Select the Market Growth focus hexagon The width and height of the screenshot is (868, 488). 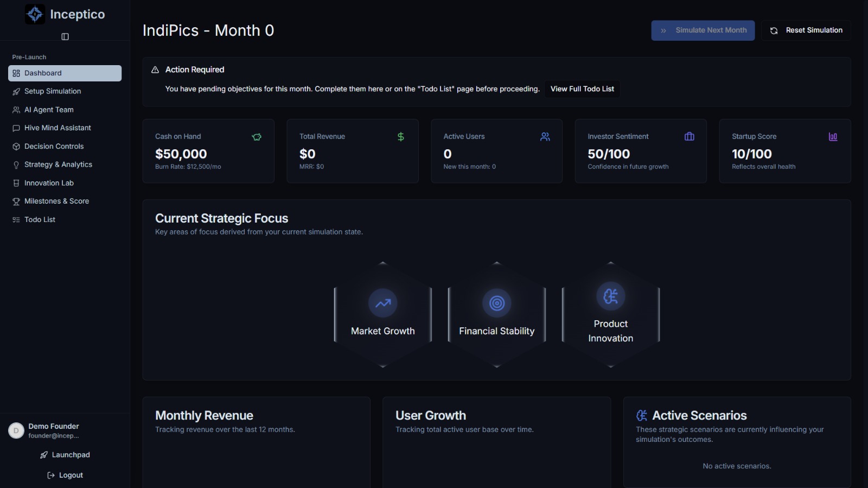383,315
